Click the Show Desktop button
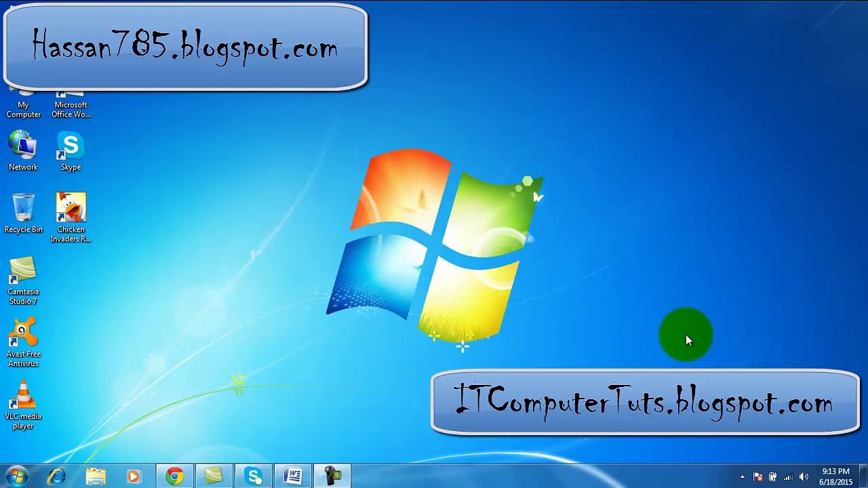The height and width of the screenshot is (488, 868). point(863,476)
